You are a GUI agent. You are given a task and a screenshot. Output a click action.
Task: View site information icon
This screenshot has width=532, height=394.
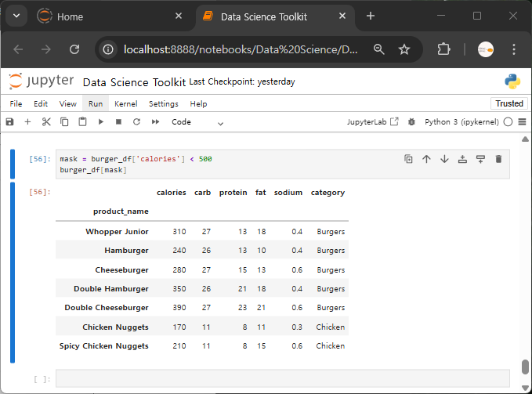108,49
